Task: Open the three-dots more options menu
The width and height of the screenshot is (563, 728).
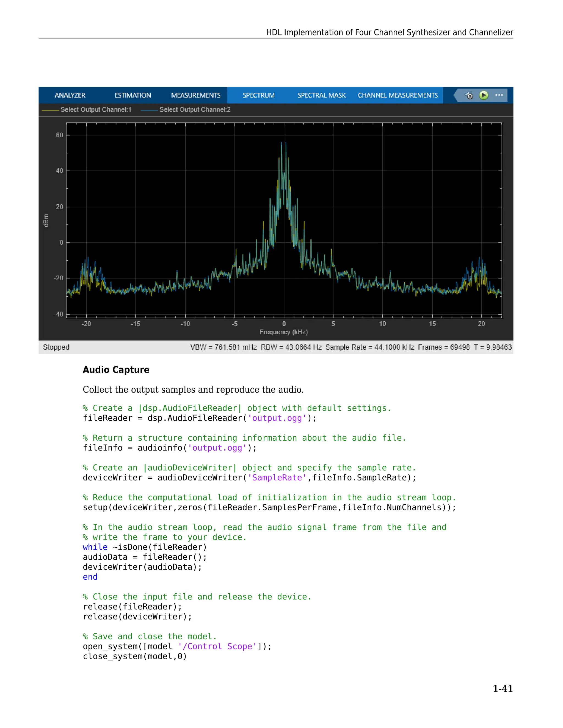Action: 499,95
